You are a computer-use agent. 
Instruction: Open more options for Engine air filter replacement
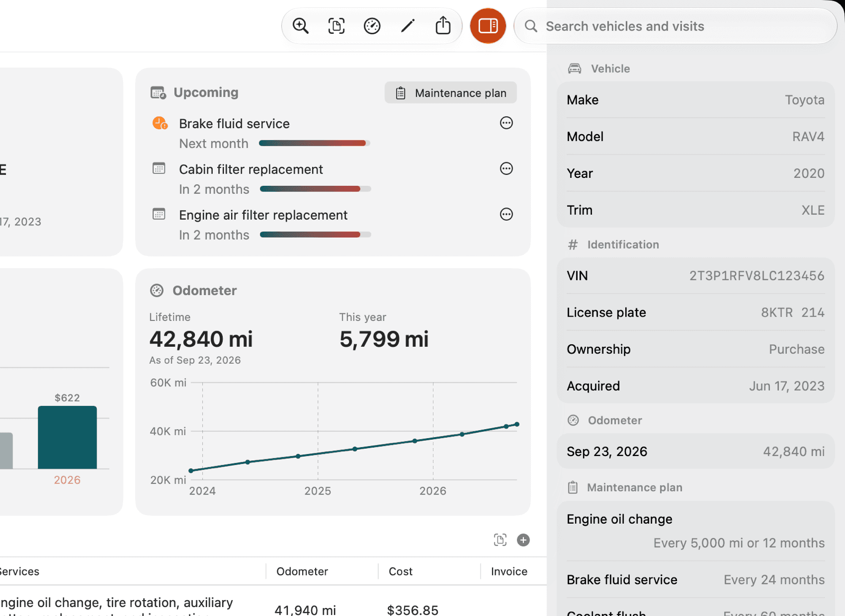[506, 214]
